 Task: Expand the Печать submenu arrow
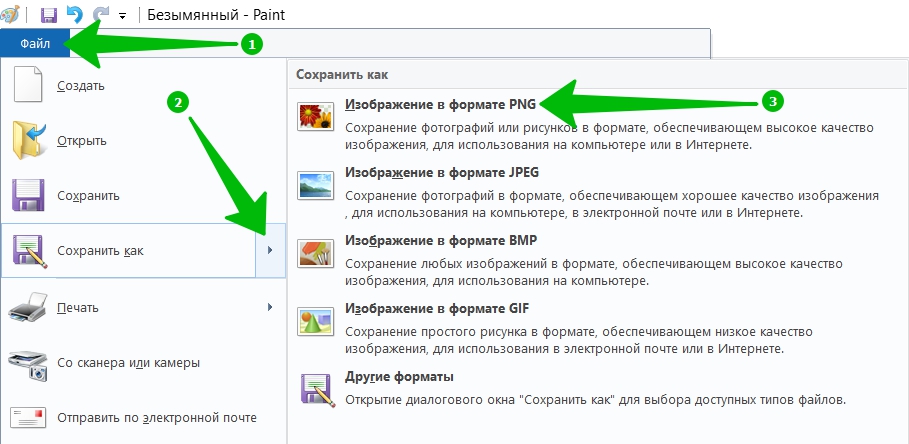tap(270, 307)
